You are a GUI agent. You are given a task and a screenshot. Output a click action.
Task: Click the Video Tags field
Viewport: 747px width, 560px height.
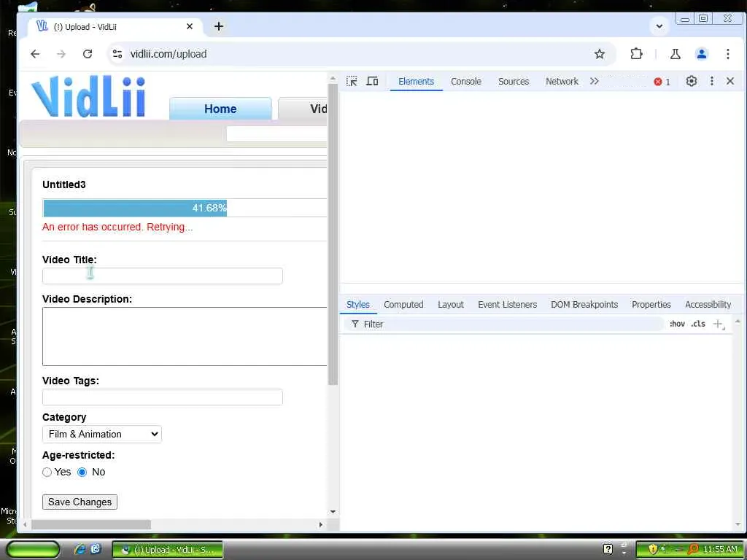[163, 397]
